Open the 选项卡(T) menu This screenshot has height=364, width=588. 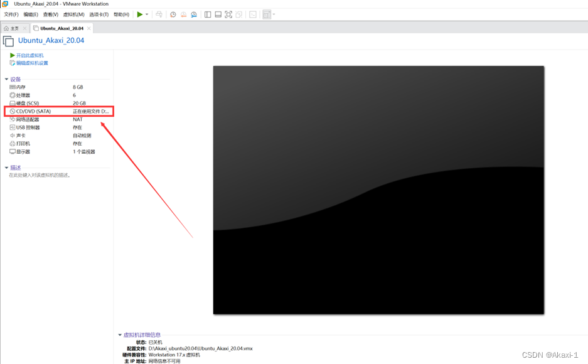click(x=99, y=14)
